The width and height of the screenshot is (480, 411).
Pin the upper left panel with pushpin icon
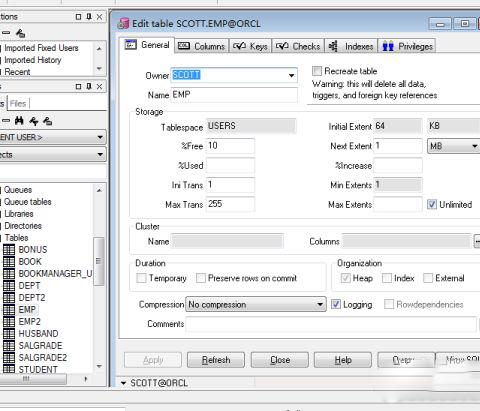89,16
